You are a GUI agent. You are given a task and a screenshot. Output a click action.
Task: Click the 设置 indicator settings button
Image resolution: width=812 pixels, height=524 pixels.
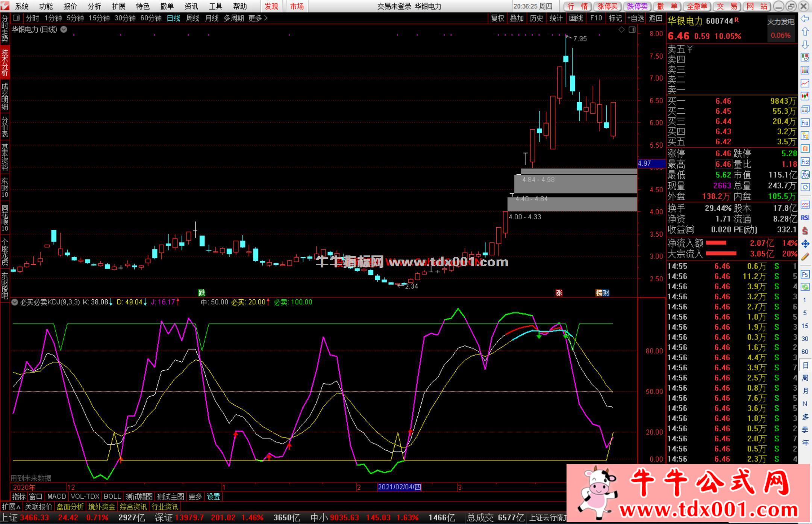[214, 497]
